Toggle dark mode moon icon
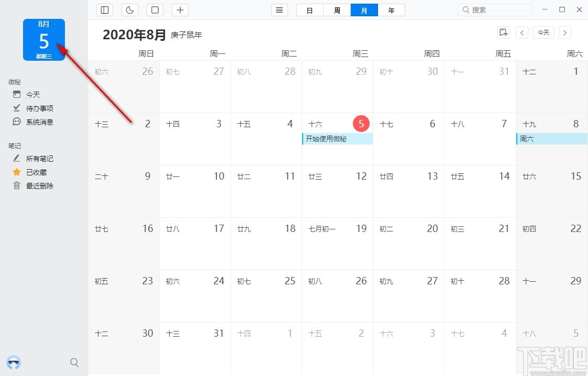The width and height of the screenshot is (588, 376). (130, 10)
